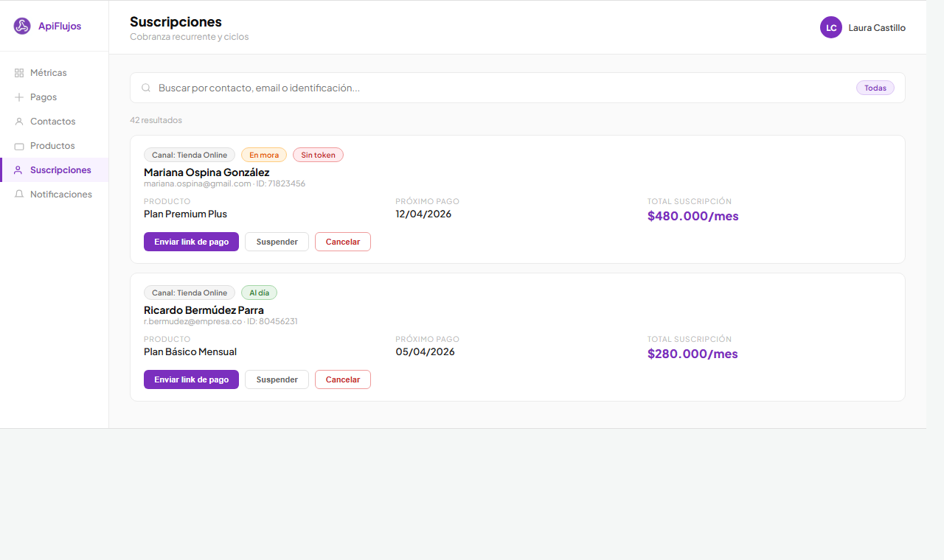The height and width of the screenshot is (560, 944).
Task: Suspend Ricardo Bermúdez's subscription
Action: point(277,379)
